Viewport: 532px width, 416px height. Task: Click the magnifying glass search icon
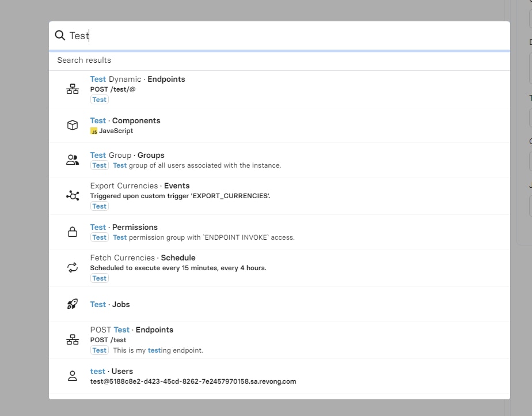pyautogui.click(x=60, y=36)
